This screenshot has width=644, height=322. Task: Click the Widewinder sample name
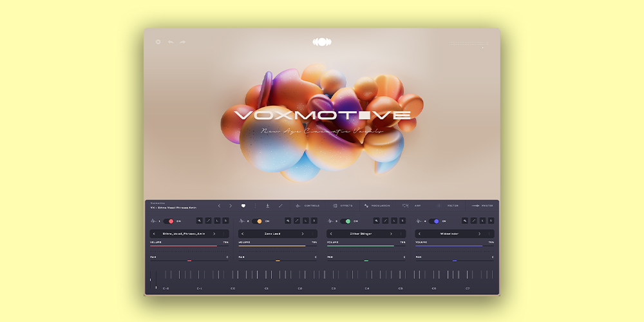pos(449,234)
